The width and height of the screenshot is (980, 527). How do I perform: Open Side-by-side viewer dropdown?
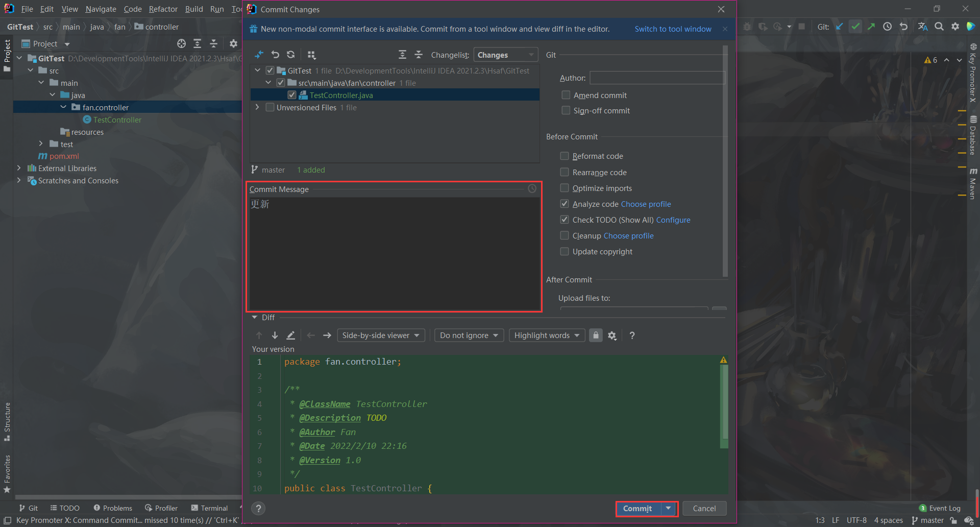381,336
